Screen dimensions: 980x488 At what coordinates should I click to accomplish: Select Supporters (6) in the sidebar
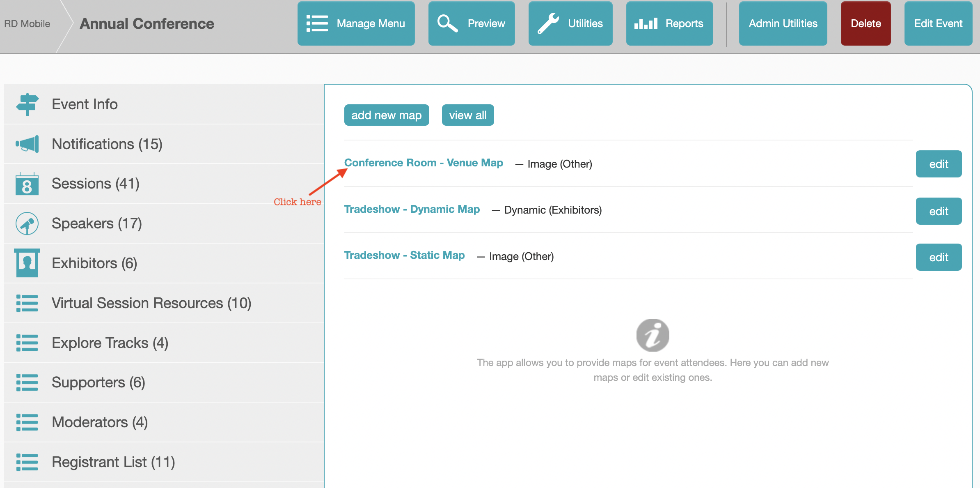(x=98, y=382)
